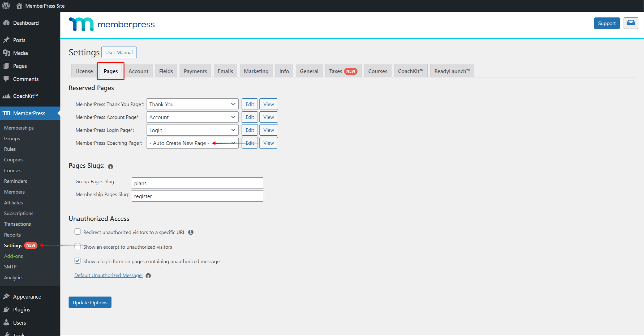Click the Appearance sidebar icon
644x336 pixels.
pyautogui.click(x=7, y=297)
